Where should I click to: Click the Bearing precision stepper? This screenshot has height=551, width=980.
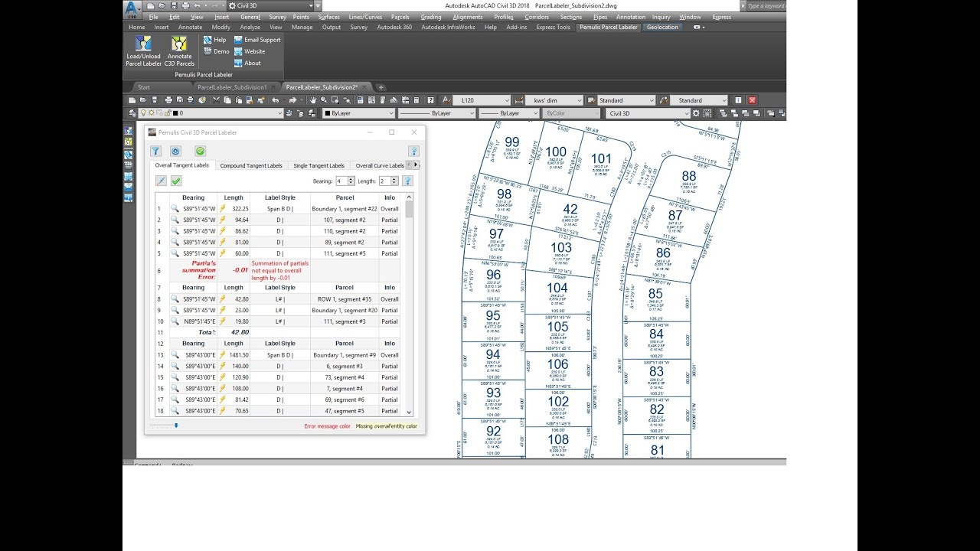tap(351, 181)
